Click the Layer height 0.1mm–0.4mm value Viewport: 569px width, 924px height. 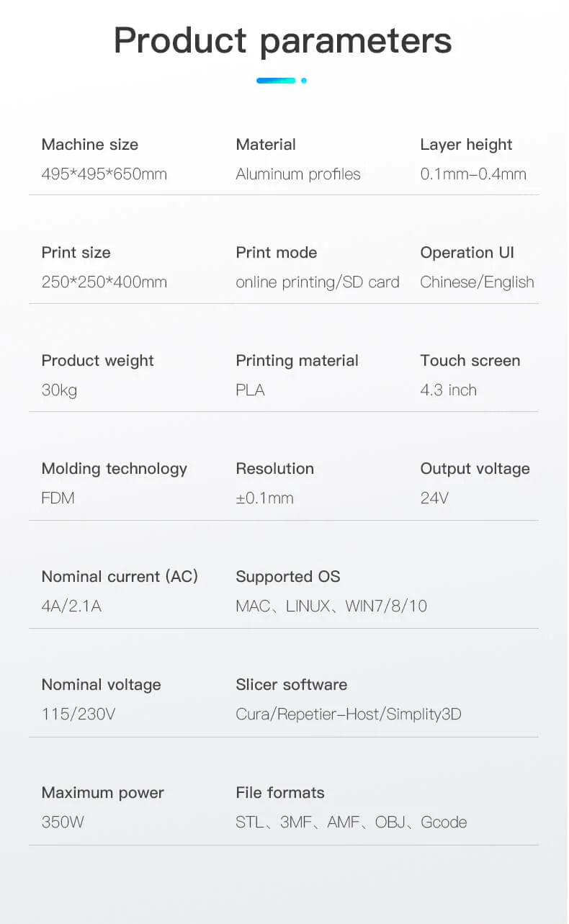[x=473, y=174]
